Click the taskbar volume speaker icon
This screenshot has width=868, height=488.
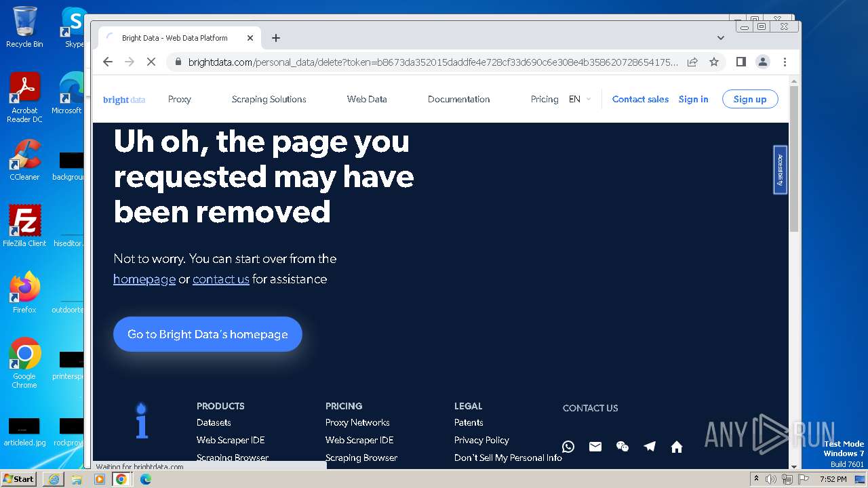click(771, 479)
